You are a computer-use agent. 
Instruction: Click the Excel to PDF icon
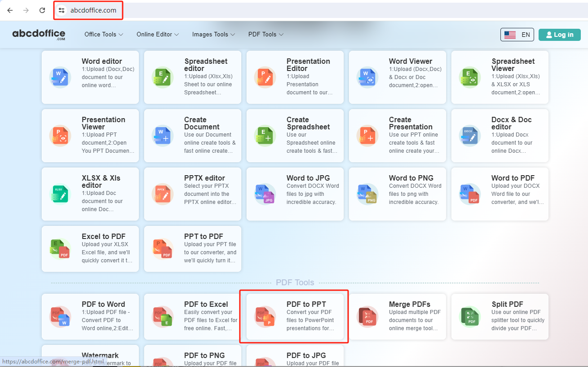point(60,249)
